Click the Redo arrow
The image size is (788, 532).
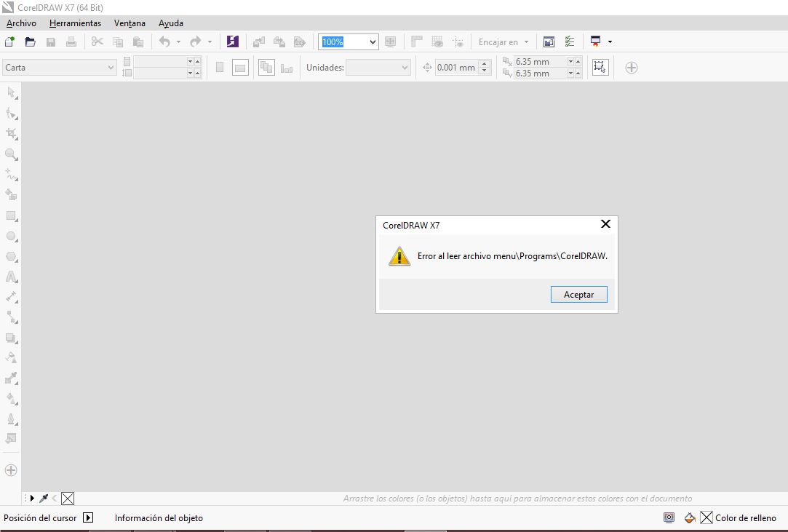coord(196,41)
